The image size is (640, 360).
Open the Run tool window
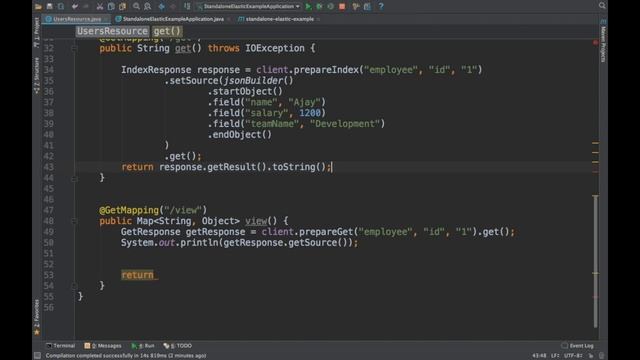tap(143, 346)
